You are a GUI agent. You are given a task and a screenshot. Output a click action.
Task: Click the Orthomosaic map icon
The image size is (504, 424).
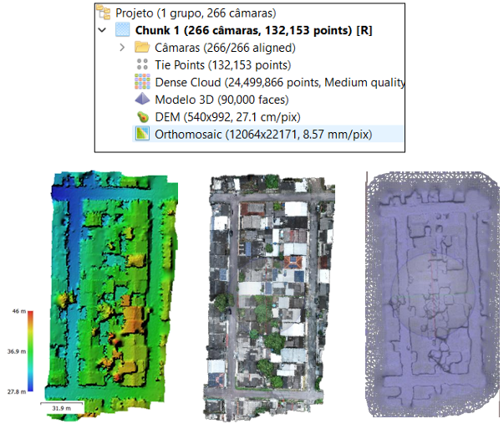click(142, 134)
